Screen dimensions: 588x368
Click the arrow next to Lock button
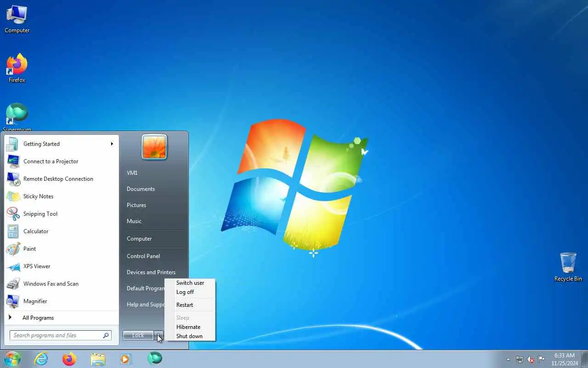tap(159, 335)
